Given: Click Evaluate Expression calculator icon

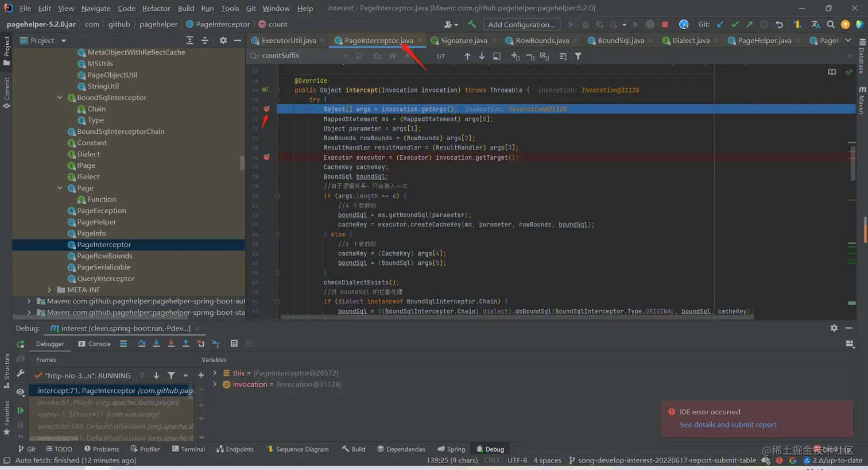Looking at the screenshot, I should pyautogui.click(x=234, y=344).
